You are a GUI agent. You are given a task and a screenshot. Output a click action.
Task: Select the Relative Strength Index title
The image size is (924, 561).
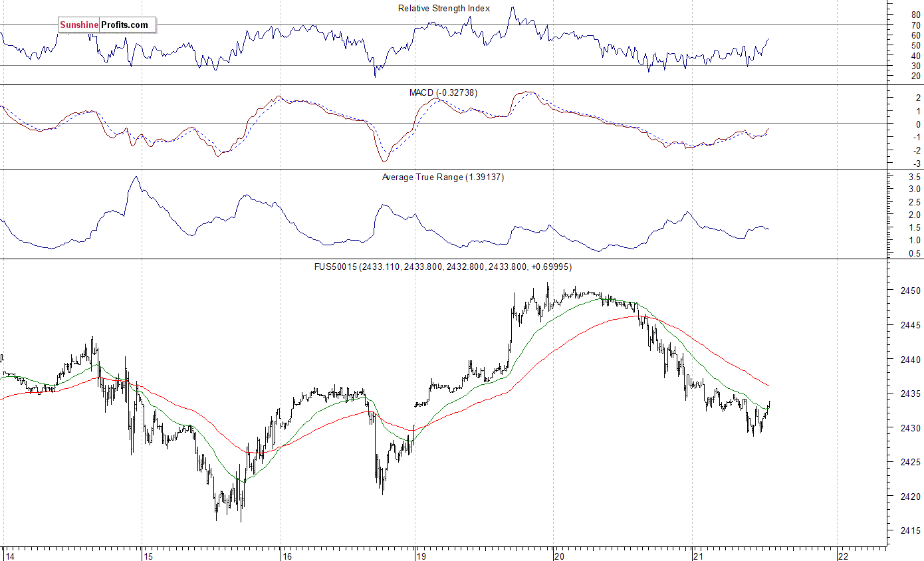click(444, 8)
